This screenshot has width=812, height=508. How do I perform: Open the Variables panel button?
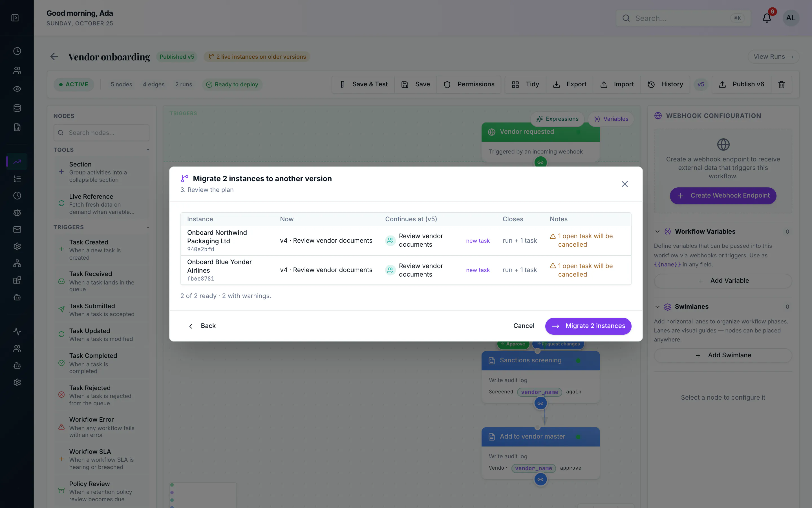tap(611, 119)
